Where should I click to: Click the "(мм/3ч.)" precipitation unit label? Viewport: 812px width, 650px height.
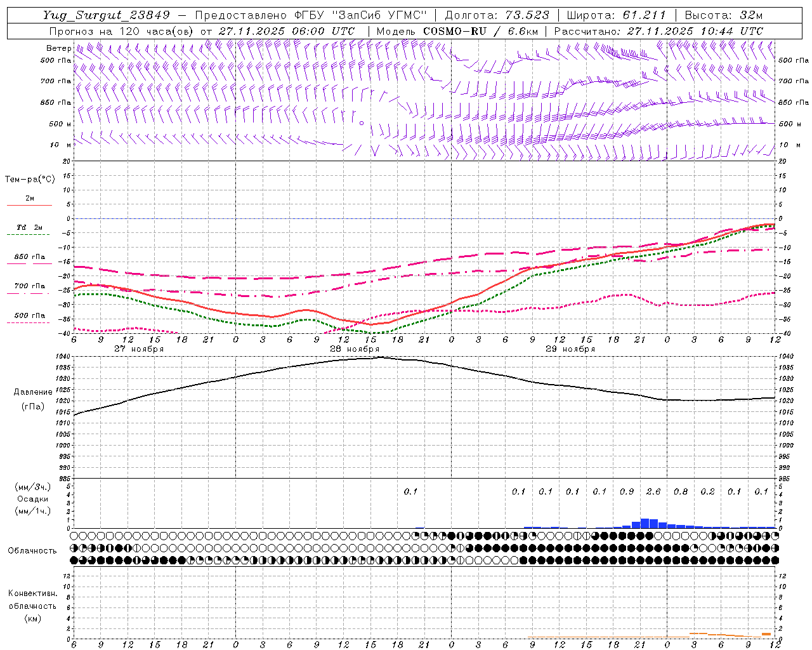(x=34, y=487)
